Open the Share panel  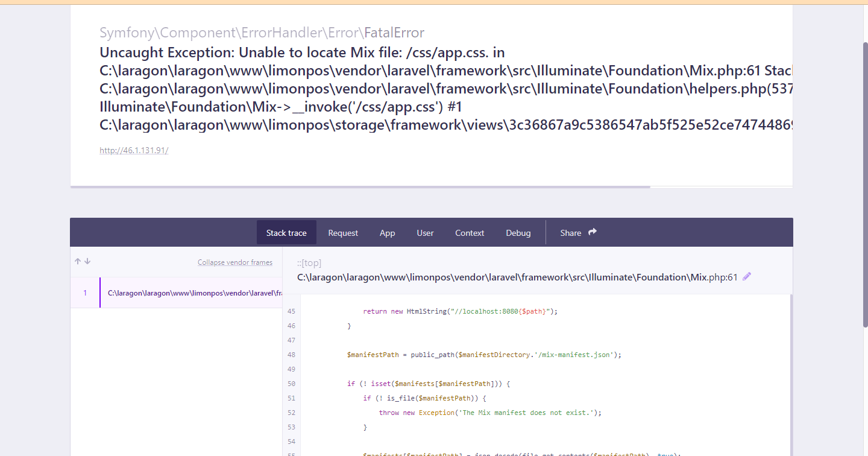coord(570,232)
